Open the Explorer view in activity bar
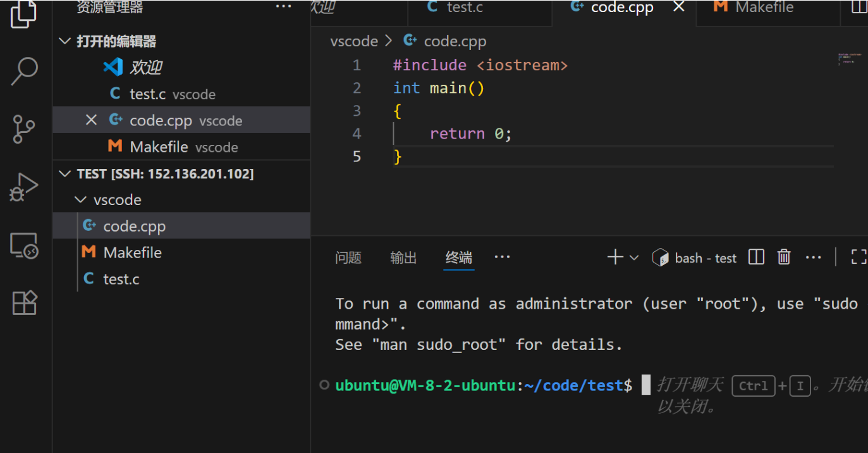Viewport: 868px width, 453px height. 24,14
